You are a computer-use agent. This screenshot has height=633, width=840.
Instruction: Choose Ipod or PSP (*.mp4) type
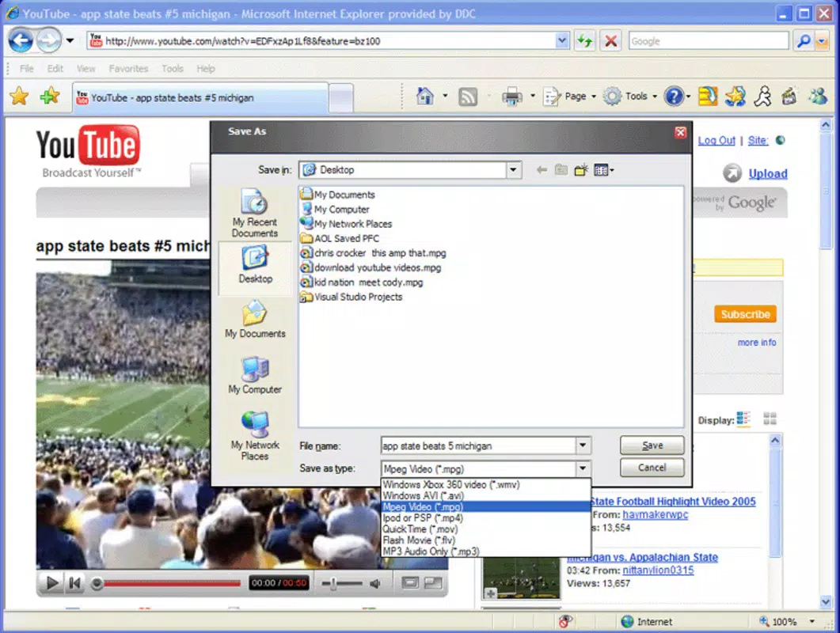[x=485, y=517]
